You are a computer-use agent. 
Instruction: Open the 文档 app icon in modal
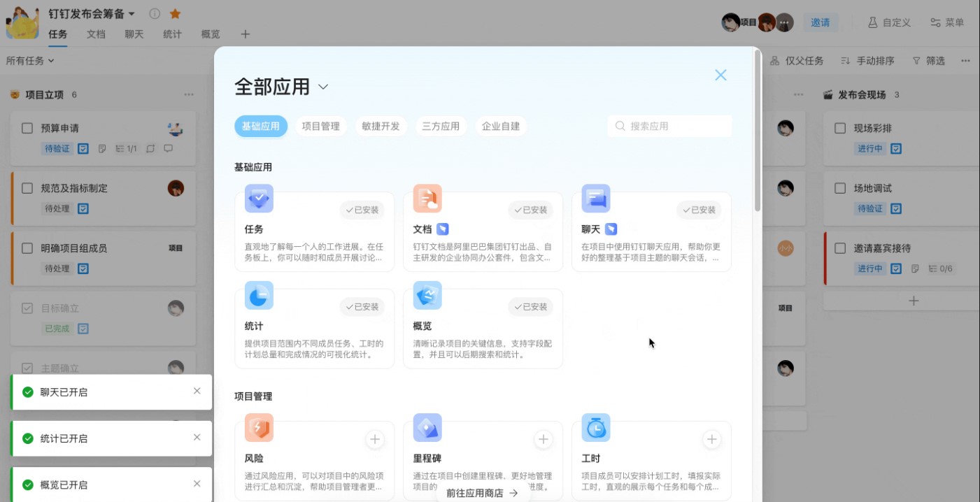click(x=427, y=199)
